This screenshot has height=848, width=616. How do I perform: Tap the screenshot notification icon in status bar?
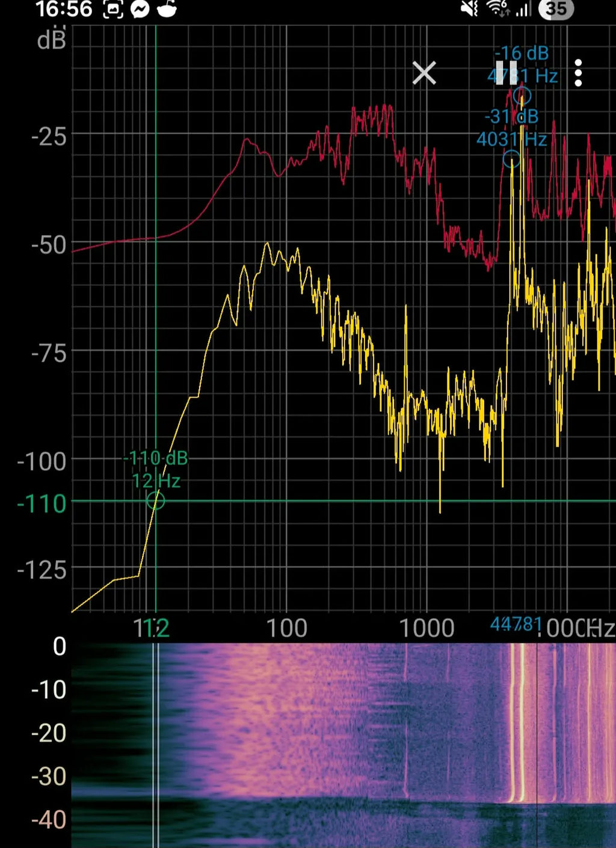click(x=113, y=9)
